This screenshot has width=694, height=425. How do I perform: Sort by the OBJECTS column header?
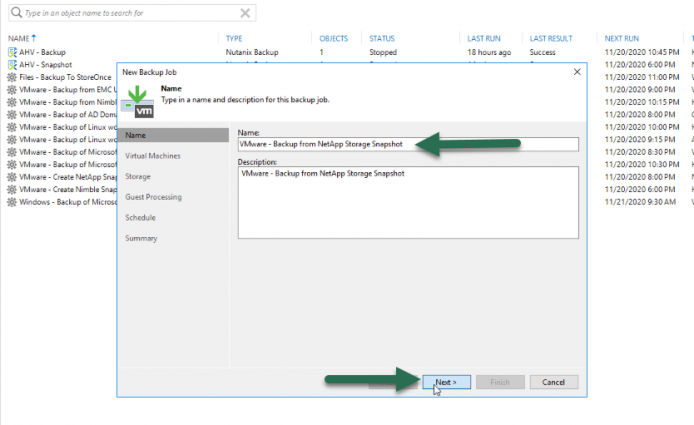334,39
